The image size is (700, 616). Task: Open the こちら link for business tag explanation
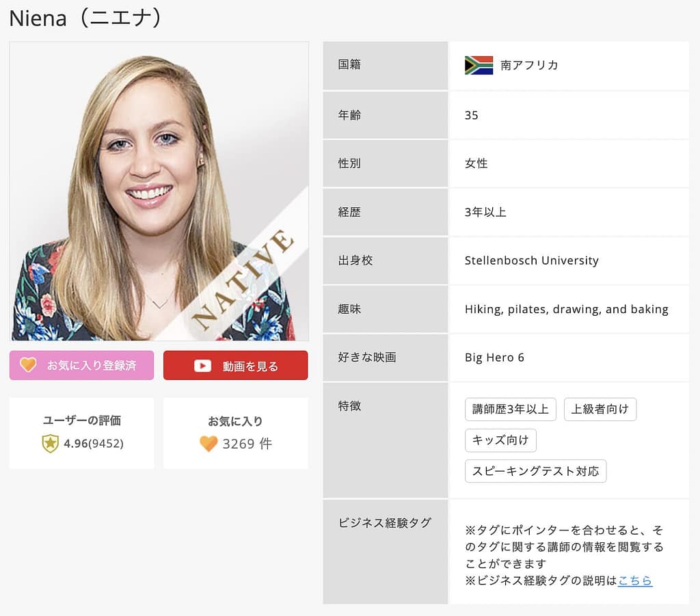pyautogui.click(x=635, y=580)
